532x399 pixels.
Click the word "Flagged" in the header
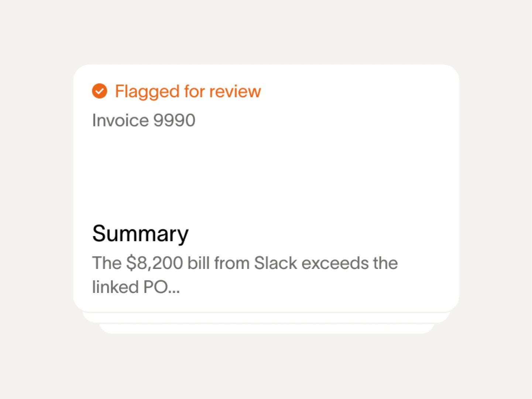click(x=147, y=91)
